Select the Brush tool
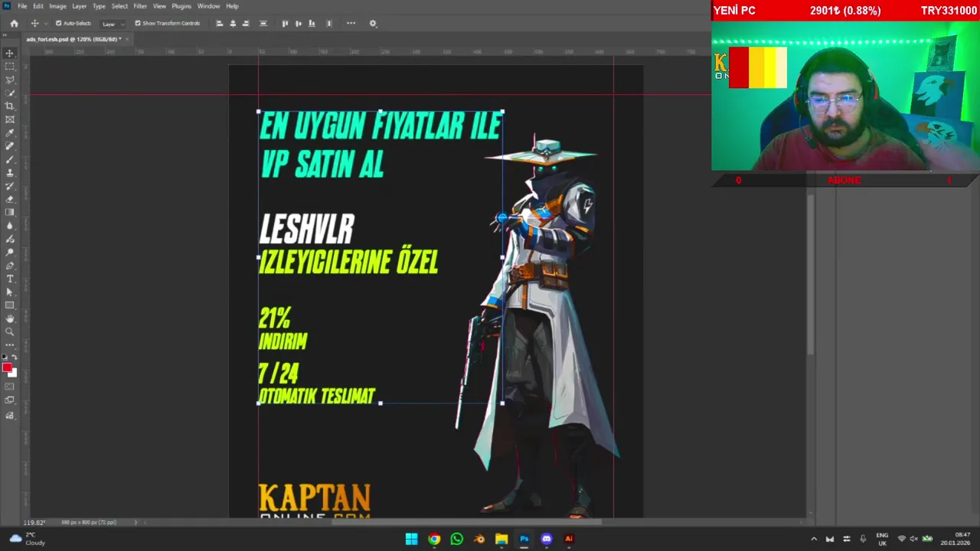This screenshot has width=980, height=551. [10, 159]
